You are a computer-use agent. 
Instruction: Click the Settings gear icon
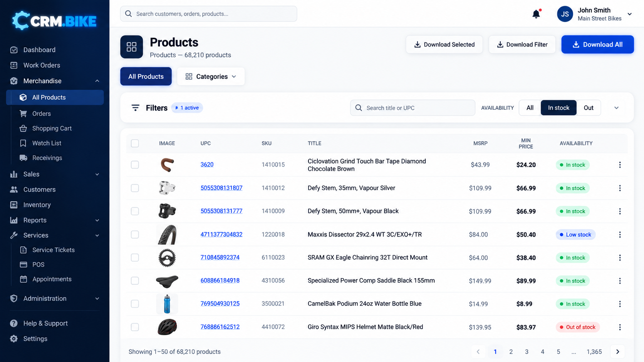(14, 339)
